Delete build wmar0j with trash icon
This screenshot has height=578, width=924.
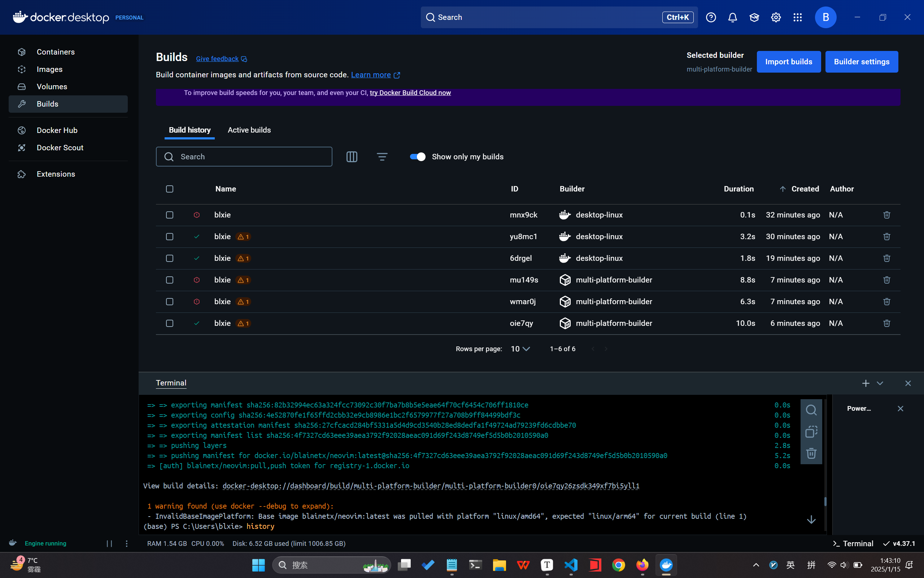point(886,302)
